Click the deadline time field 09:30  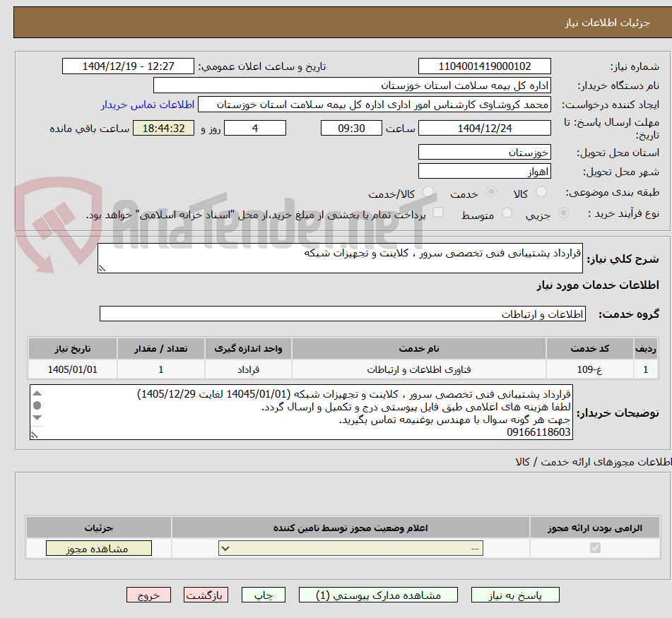tap(351, 128)
